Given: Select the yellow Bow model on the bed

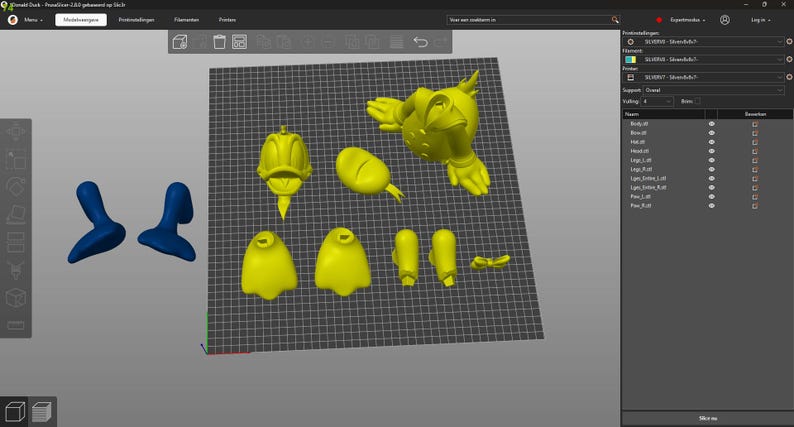Looking at the screenshot, I should click(490, 262).
